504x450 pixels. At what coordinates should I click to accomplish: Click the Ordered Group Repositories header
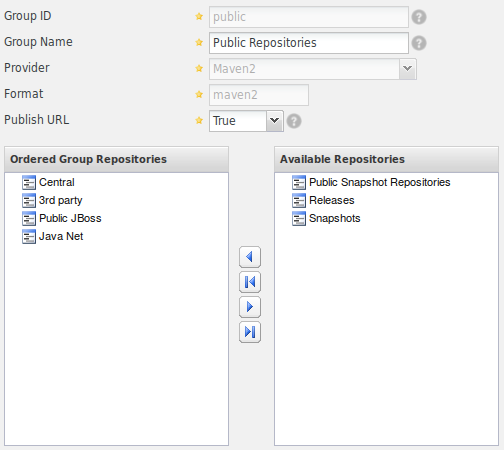[116, 159]
